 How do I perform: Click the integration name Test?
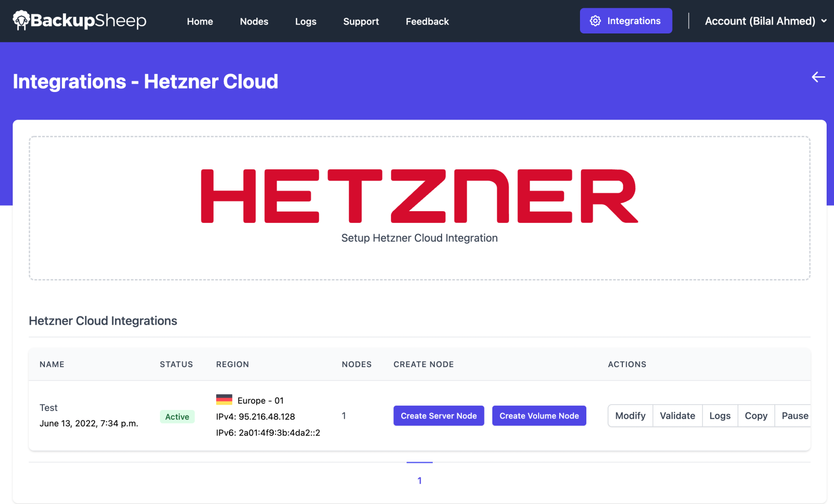(x=49, y=408)
